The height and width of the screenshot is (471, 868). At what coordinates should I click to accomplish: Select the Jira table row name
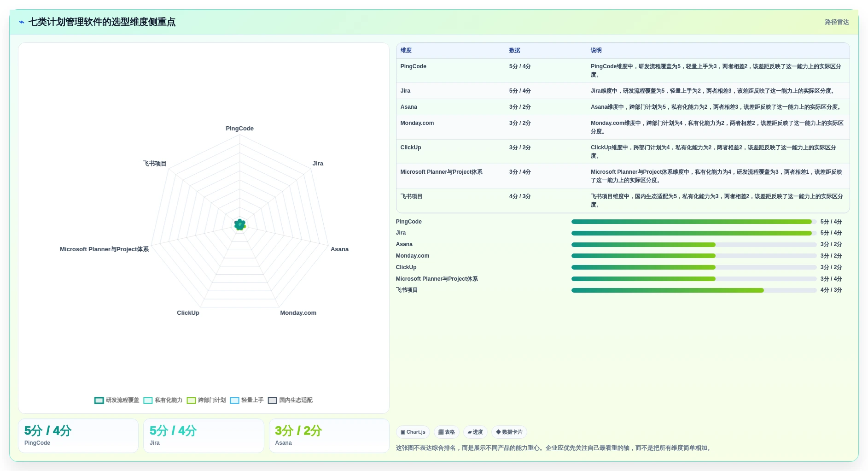[405, 91]
